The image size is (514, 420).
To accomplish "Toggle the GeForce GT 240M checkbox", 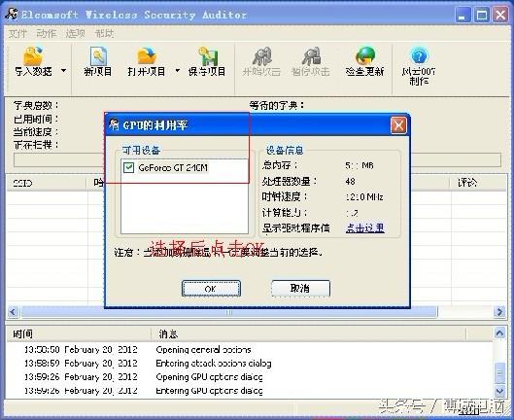I will coord(128,167).
